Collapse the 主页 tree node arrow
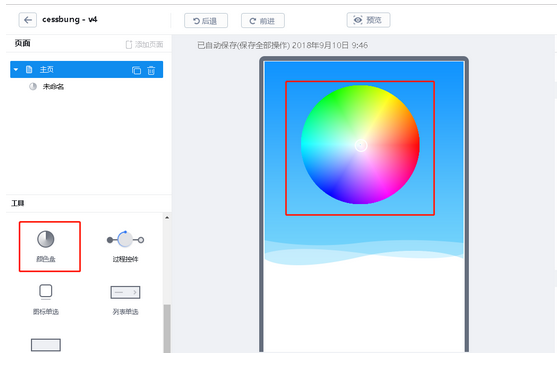 [x=16, y=69]
